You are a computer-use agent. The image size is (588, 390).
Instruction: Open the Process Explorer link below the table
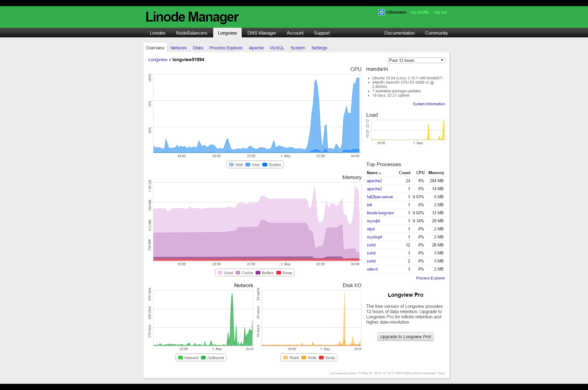(x=430, y=278)
